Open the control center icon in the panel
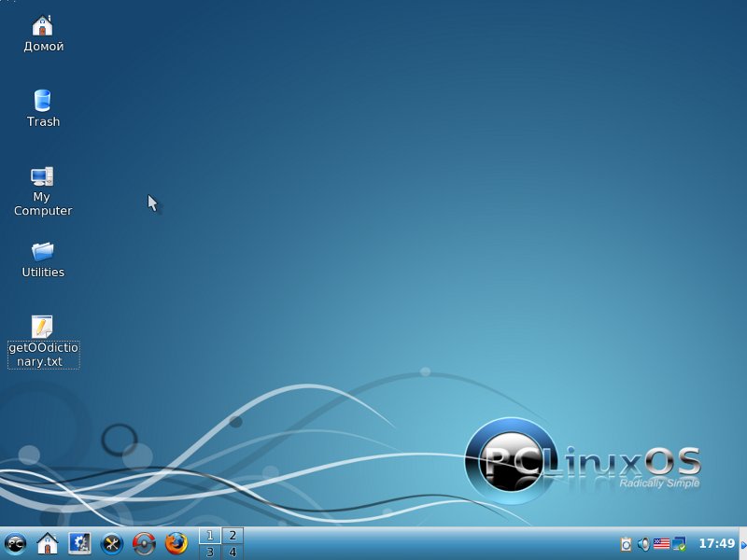Viewport: 747px width, 560px height. click(79, 543)
